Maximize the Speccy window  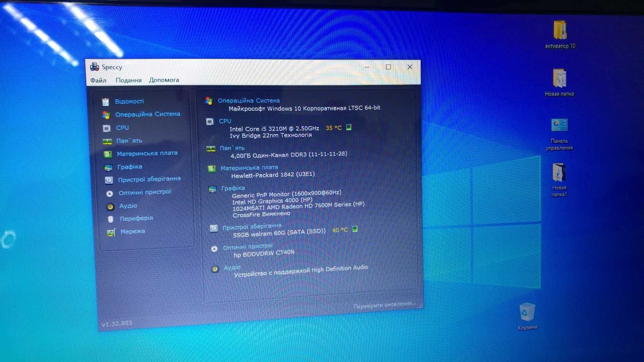[x=388, y=67]
